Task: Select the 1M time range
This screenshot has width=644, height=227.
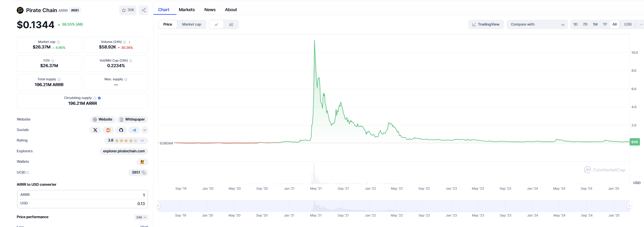Action: [595, 25]
